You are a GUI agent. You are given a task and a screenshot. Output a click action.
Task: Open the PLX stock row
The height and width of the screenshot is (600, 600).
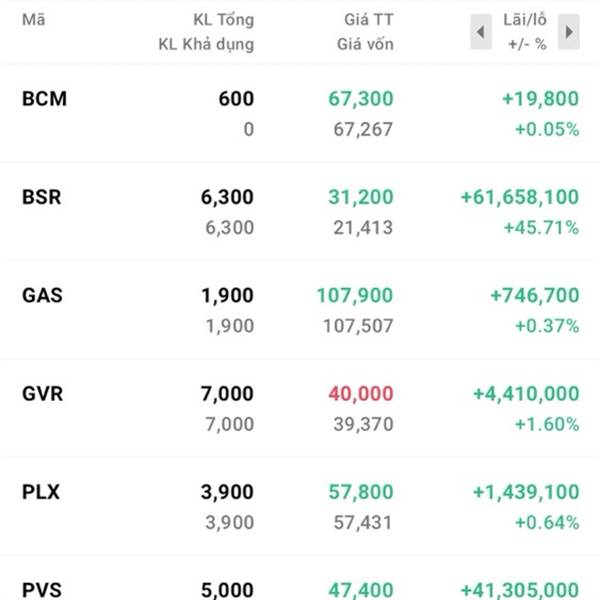click(x=40, y=491)
